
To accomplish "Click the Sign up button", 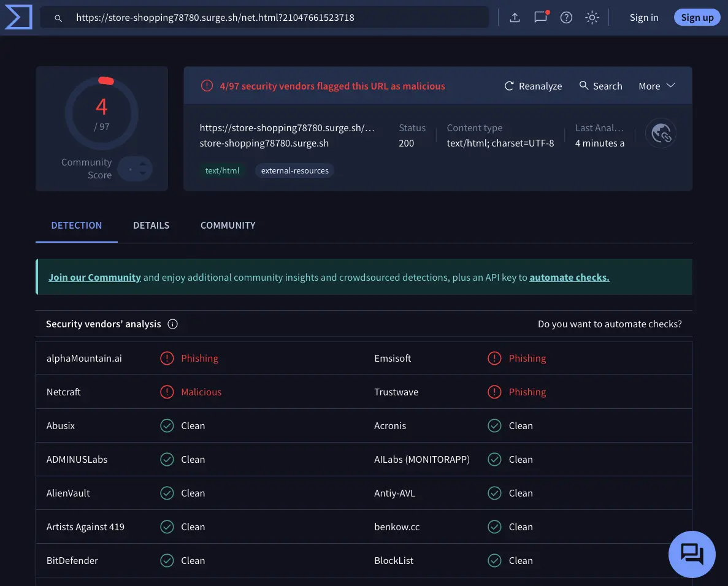I will coord(697,18).
